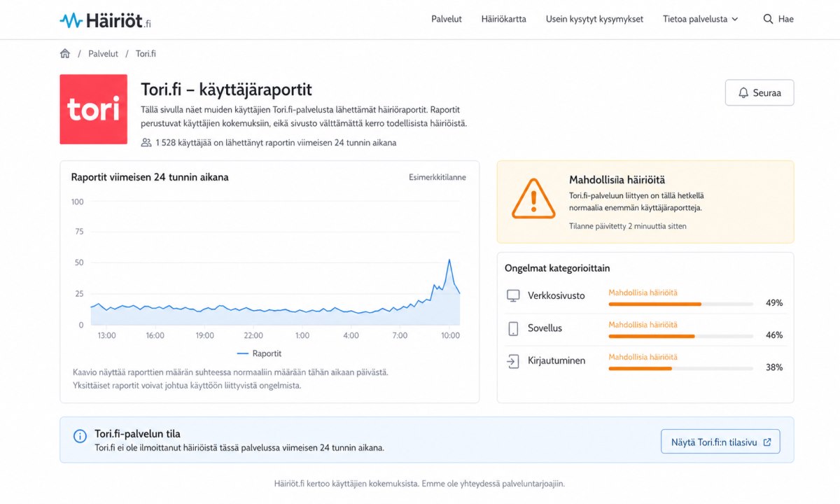Open the Häiriökartta menu item

504,19
